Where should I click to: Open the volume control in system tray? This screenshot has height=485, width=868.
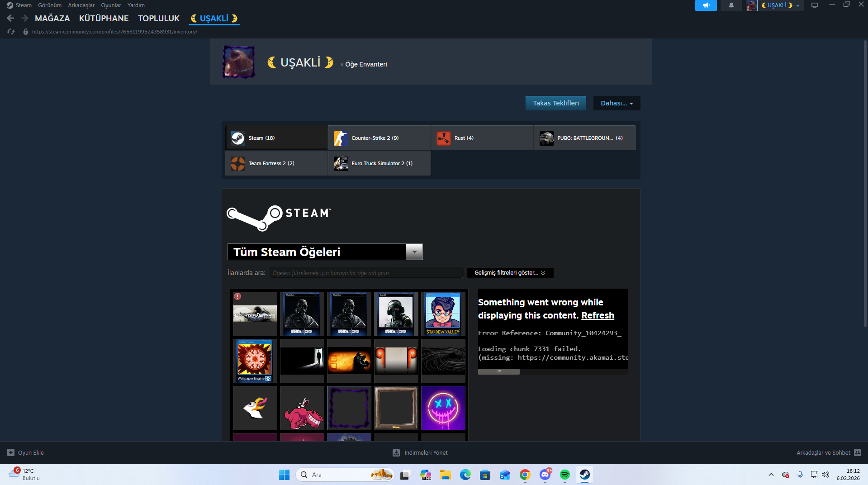825,475
